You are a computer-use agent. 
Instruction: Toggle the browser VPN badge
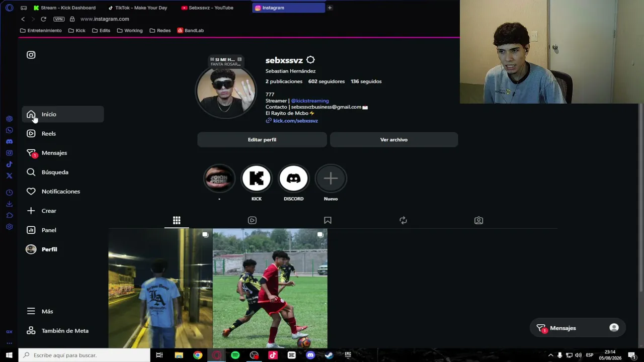point(59,19)
